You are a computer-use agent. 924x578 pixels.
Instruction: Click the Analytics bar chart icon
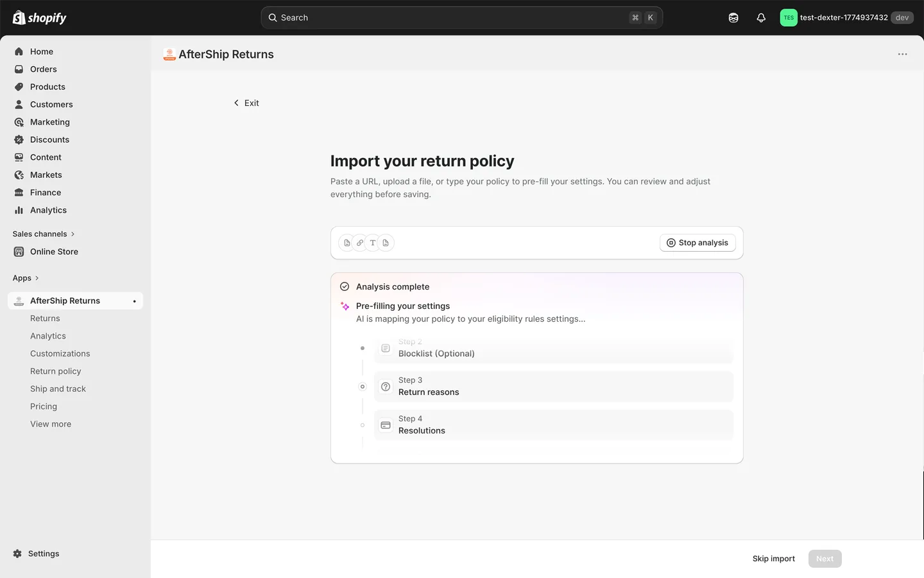click(19, 210)
